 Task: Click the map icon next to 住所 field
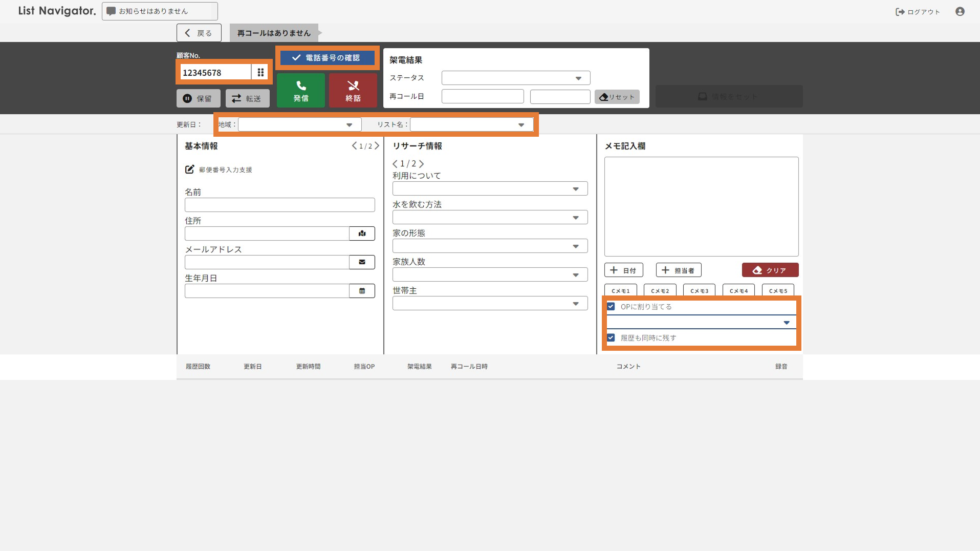362,234
